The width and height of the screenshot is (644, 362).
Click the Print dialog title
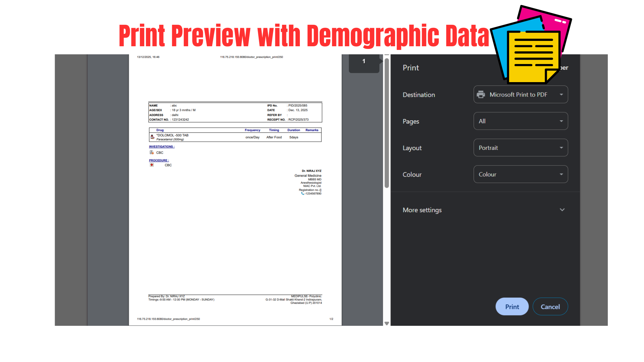tap(411, 68)
